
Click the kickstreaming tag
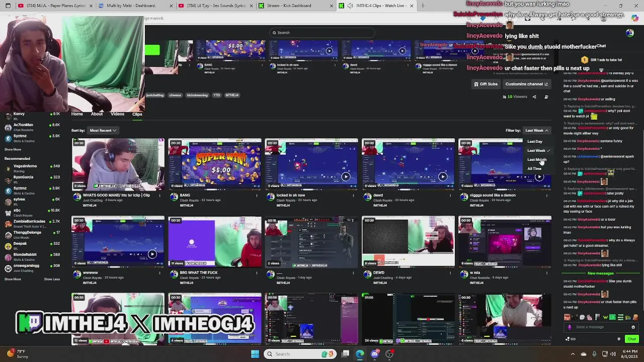[x=197, y=95]
